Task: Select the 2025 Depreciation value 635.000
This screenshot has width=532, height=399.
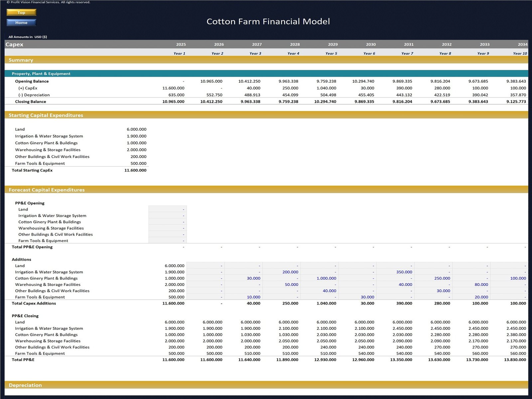Action: tap(176, 95)
